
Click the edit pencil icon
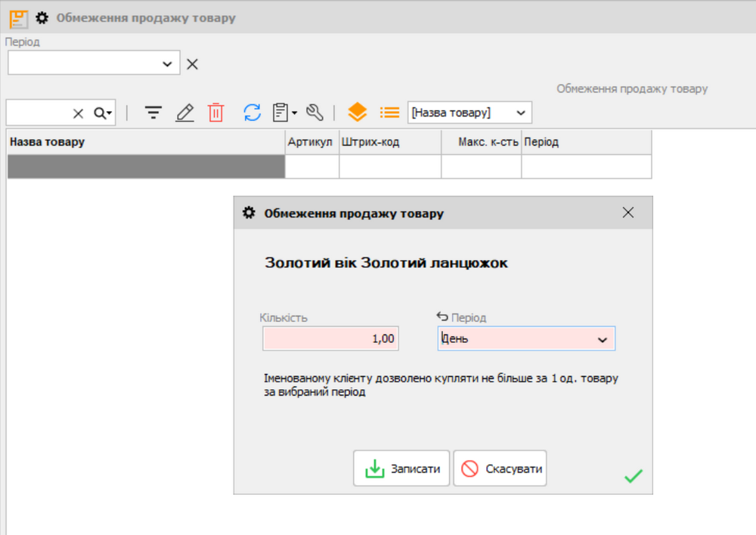[184, 112]
